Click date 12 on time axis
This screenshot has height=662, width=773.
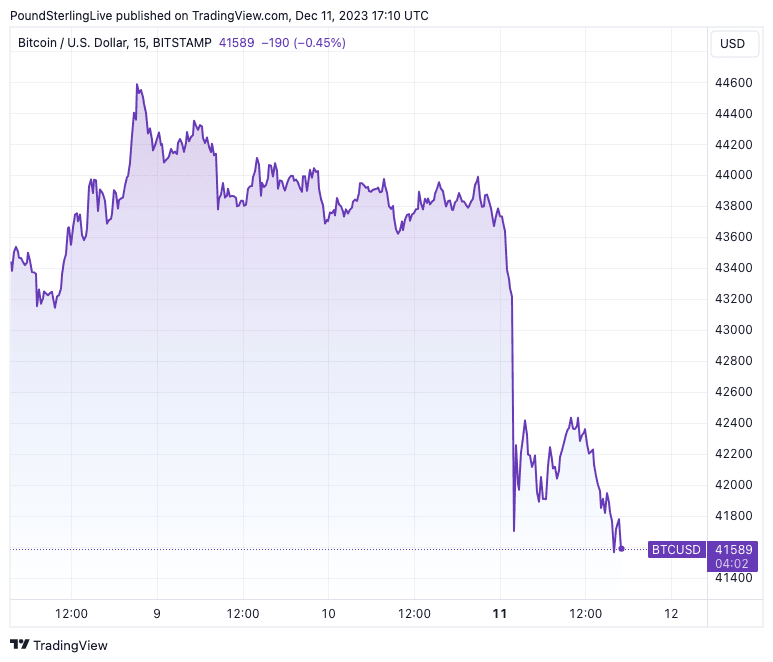pyautogui.click(x=671, y=613)
